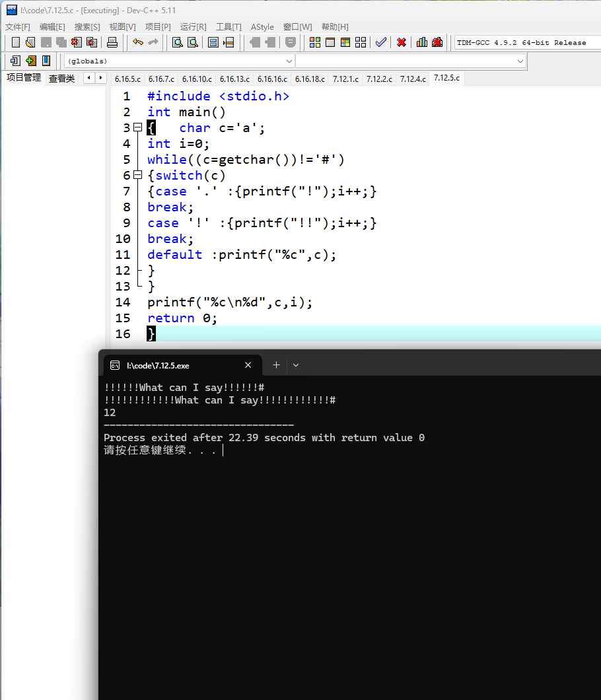Run the program with the window icon

(x=330, y=42)
